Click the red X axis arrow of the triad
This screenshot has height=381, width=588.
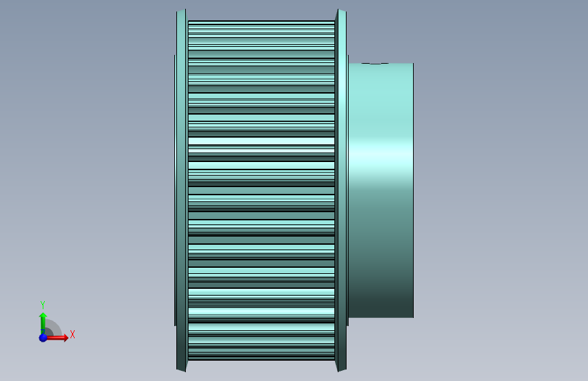pos(57,338)
